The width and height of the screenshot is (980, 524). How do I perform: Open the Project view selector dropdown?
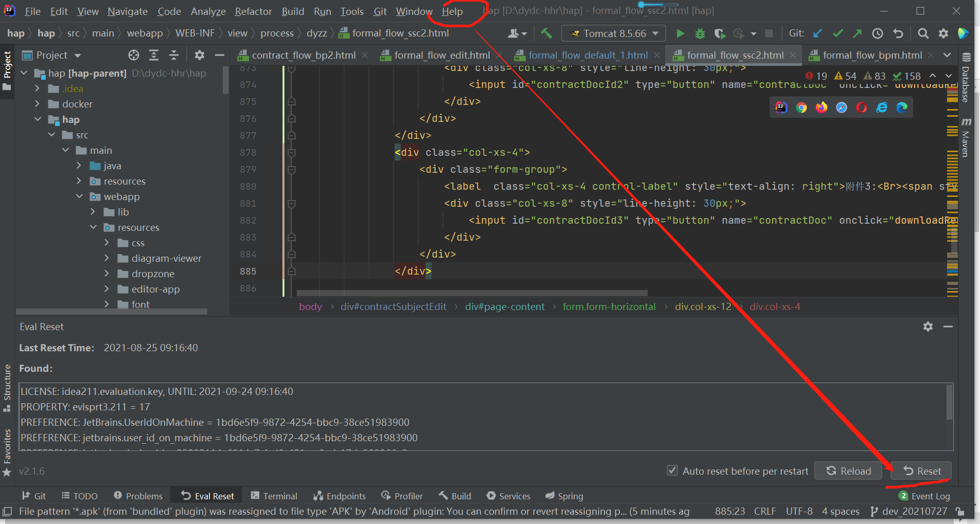coord(52,55)
